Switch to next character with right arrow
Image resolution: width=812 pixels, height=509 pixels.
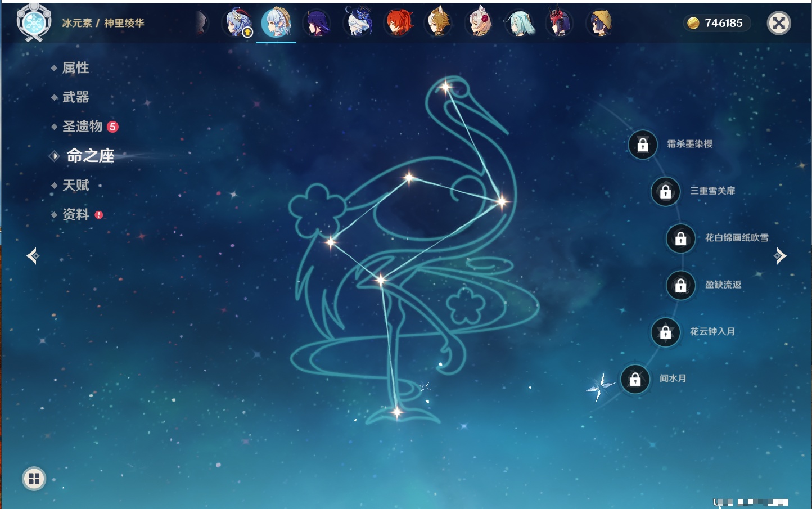pos(780,256)
